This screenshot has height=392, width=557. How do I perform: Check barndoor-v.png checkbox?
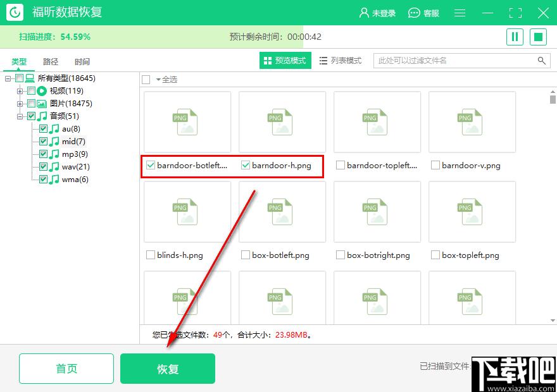click(x=435, y=165)
